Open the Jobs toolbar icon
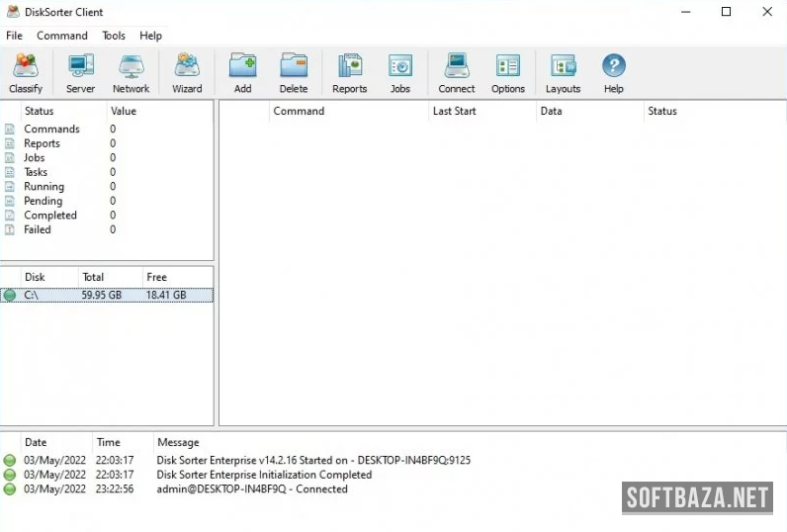The image size is (787, 532). [400, 73]
